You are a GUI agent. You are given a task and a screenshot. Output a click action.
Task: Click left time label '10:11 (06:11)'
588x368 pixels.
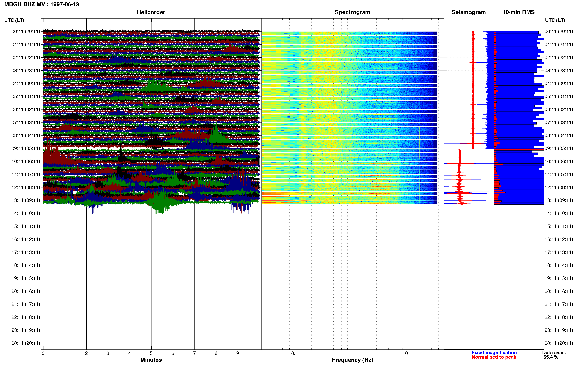(x=26, y=161)
